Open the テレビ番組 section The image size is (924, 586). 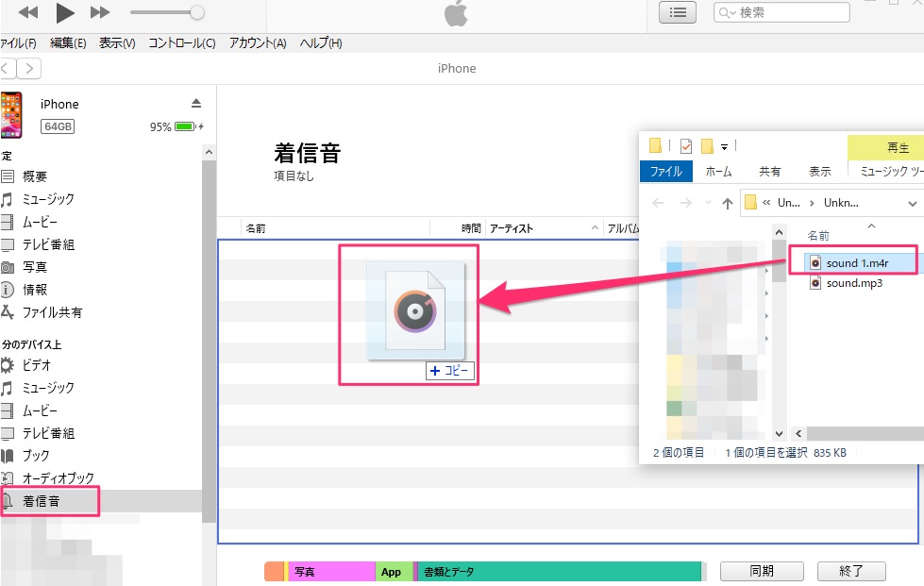(59, 244)
